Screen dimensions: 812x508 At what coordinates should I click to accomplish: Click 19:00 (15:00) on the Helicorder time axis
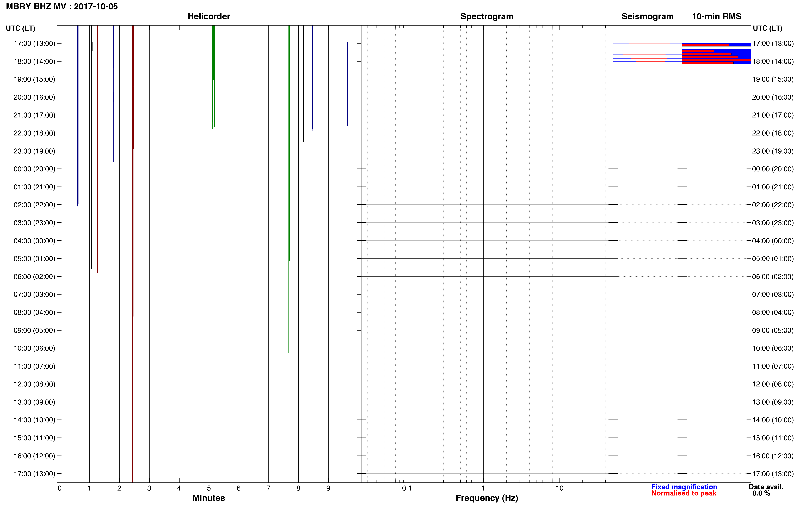pos(34,79)
